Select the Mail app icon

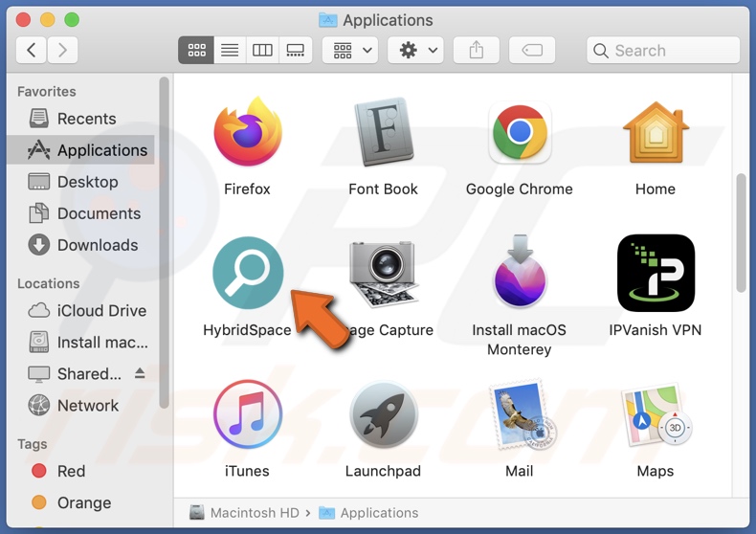pyautogui.click(x=522, y=415)
